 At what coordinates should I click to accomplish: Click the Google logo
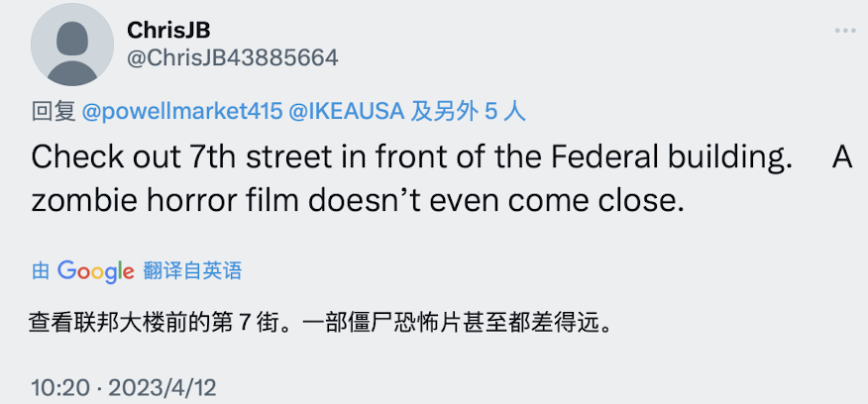(95, 270)
